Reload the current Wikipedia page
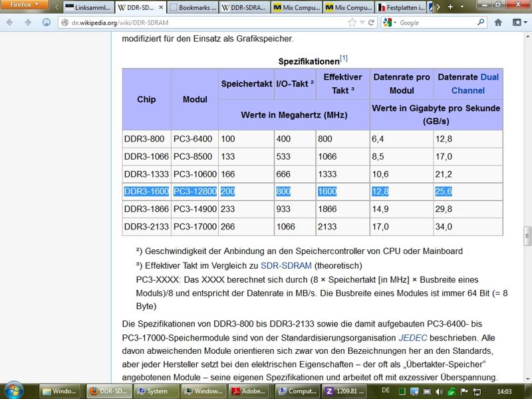The height and width of the screenshot is (399, 532). click(x=372, y=22)
